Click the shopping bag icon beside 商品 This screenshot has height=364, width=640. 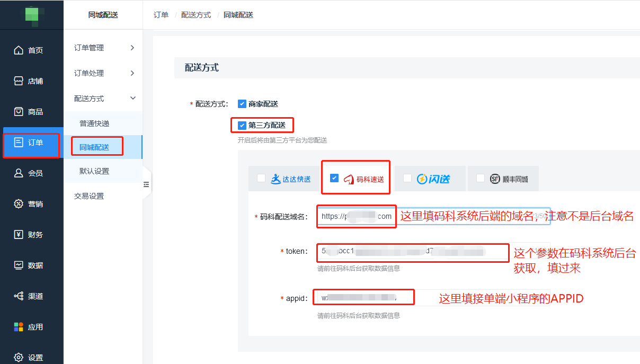(x=19, y=112)
